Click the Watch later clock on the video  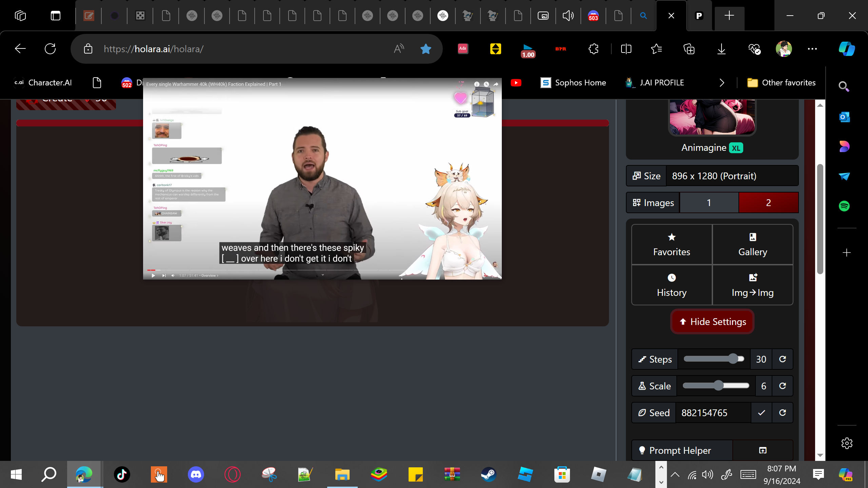click(x=486, y=84)
